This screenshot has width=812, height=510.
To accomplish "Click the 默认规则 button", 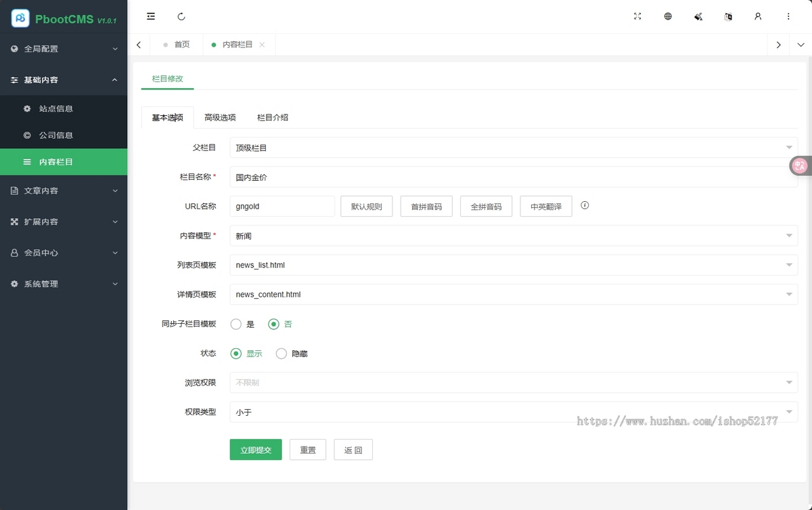I will 367,207.
